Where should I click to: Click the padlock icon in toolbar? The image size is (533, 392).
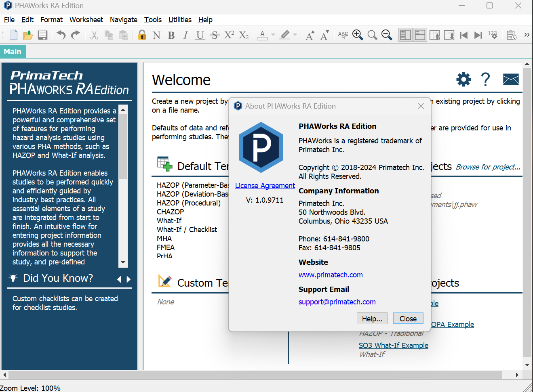coord(142,35)
